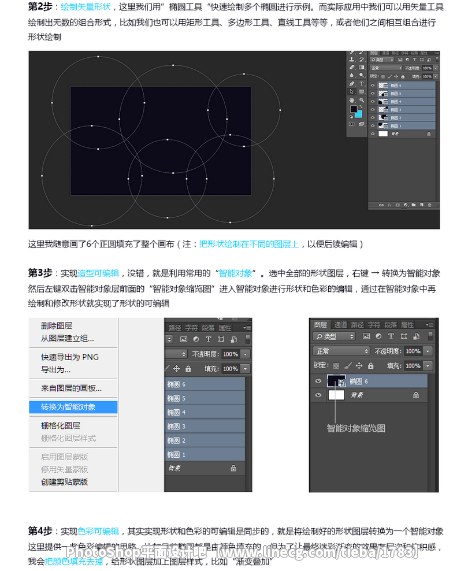The image size is (474, 571).
Task: Click the new group folder icon in step 2 panel
Action: (414, 205)
